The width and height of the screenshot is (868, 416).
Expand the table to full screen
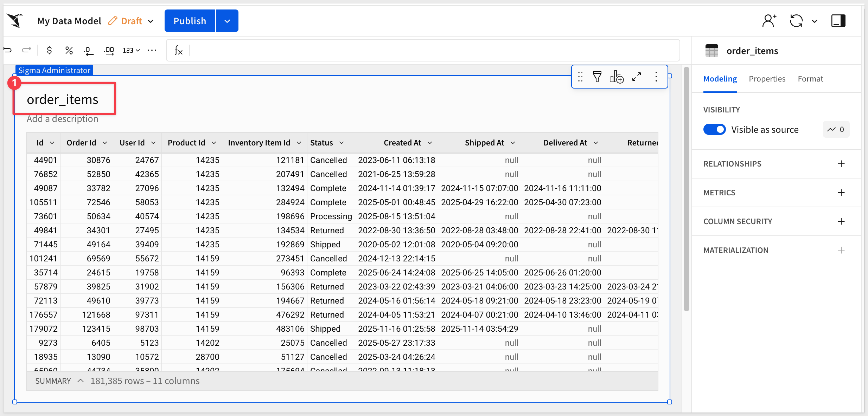pos(637,77)
